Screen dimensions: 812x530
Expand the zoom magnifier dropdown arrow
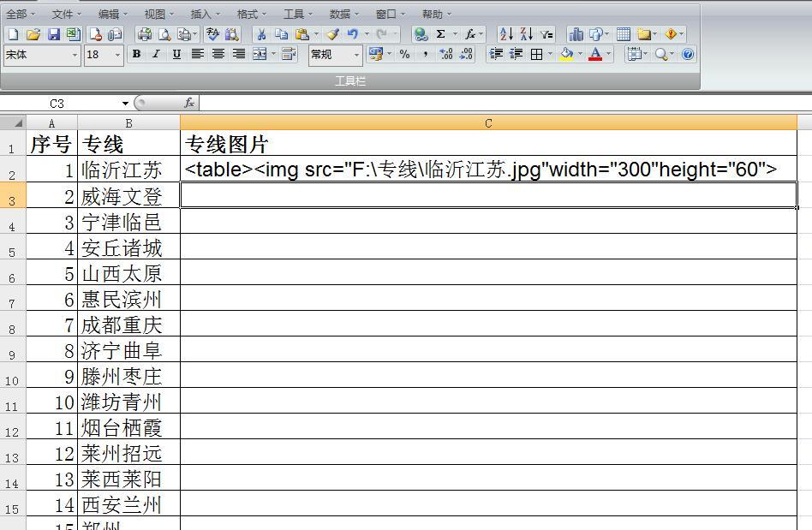(x=672, y=54)
